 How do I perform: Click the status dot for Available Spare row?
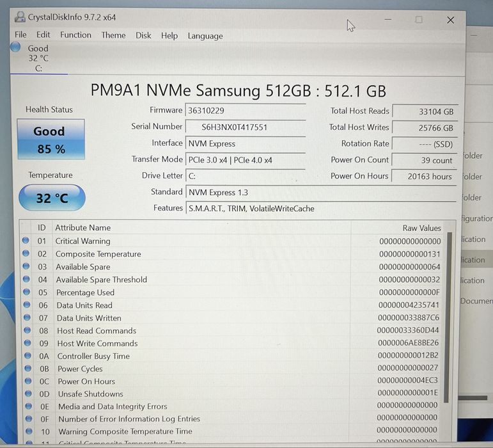pyautogui.click(x=26, y=266)
